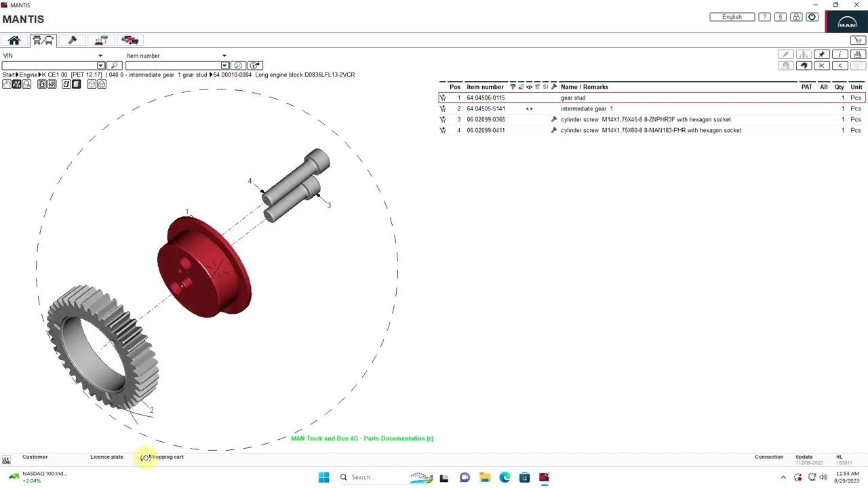Jump to first page arrow button
The height and width of the screenshot is (488, 868).
821,66
